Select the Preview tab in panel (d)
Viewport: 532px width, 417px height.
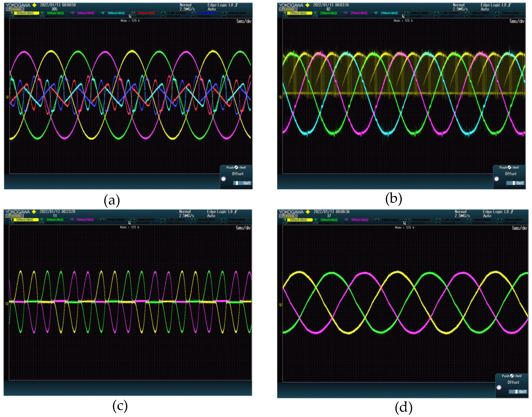(288, 216)
